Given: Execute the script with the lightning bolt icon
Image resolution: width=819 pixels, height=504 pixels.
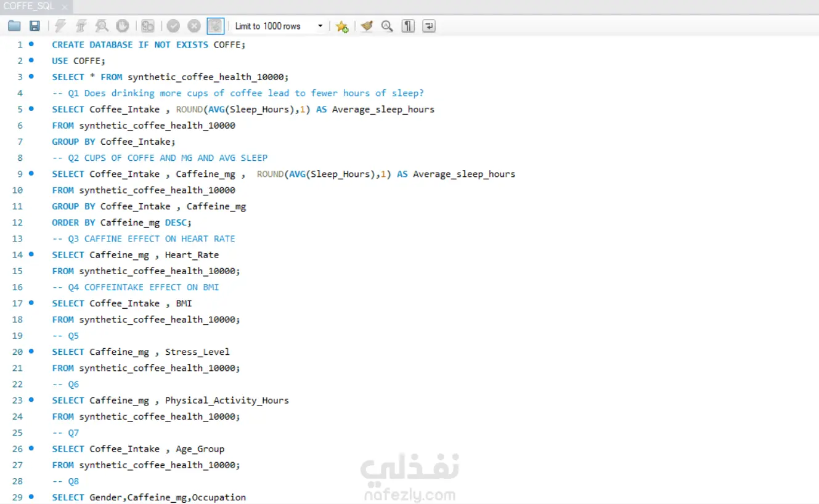Looking at the screenshot, I should tap(60, 26).
